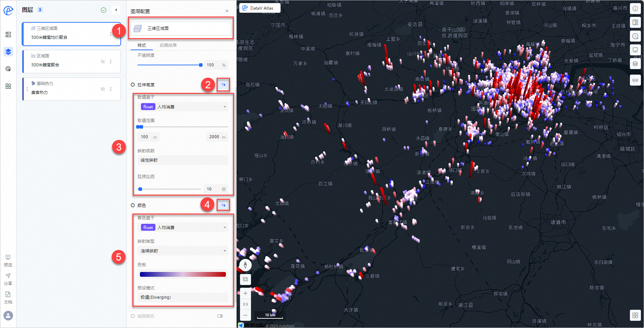Toggle the 拉伸高度 section radio

[x=133, y=85]
